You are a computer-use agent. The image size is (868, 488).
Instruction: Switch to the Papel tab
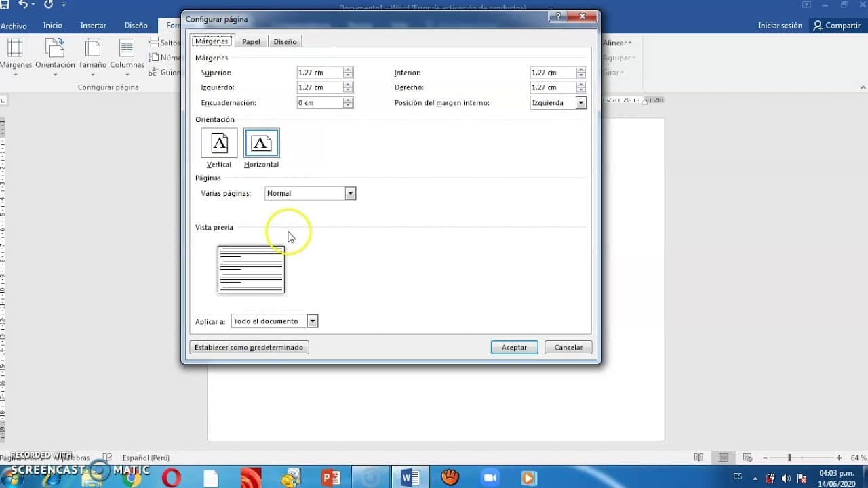click(x=251, y=41)
